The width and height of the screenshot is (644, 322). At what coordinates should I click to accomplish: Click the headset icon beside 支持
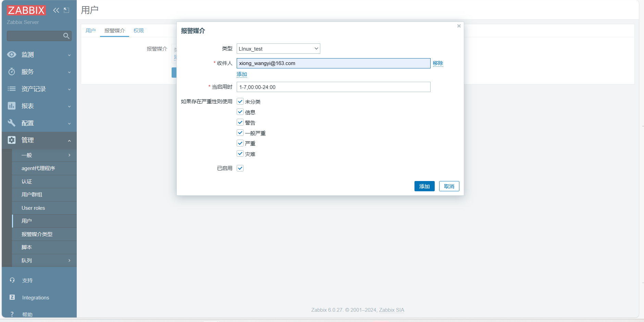tap(12, 280)
